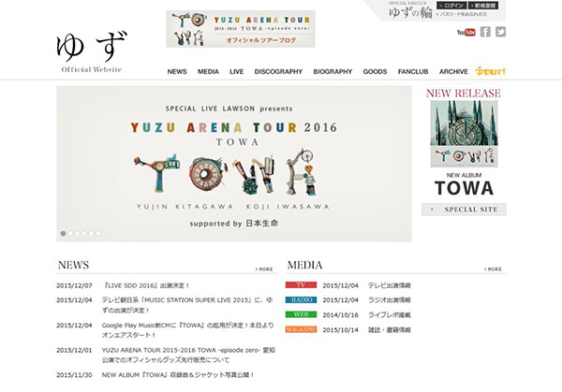Open the DISCOGRAPHY menu item
Screen dimensions: 562x392
[x=278, y=72]
